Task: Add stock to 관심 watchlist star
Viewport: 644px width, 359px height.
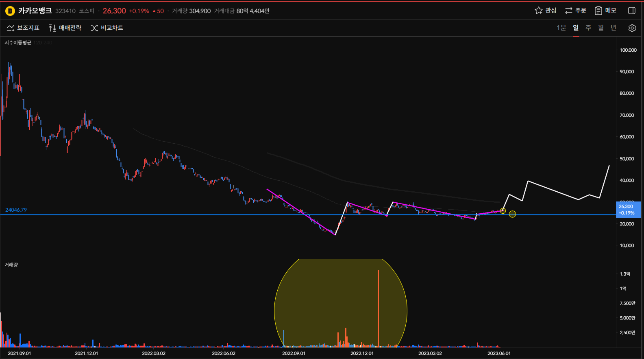Action: tap(545, 11)
